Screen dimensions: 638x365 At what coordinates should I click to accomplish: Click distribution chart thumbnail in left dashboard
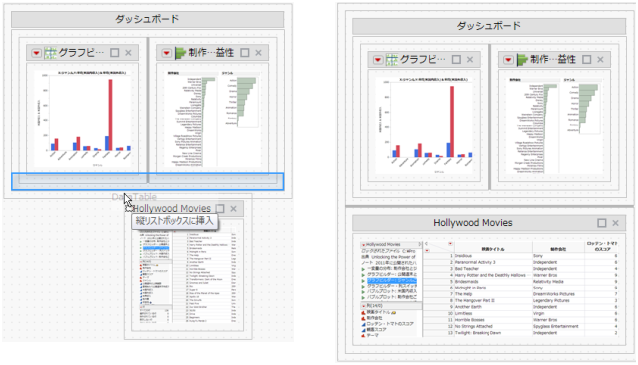(x=212, y=118)
